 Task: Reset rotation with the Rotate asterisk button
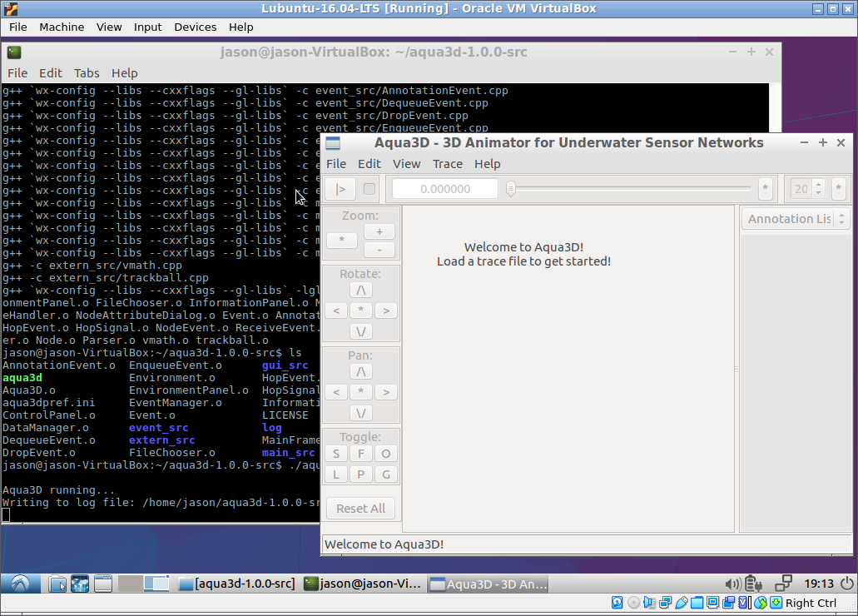click(361, 310)
